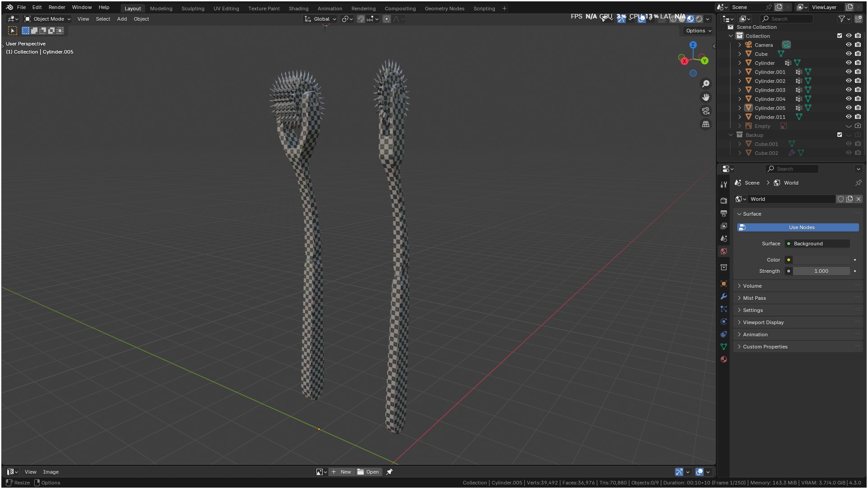Open the Modifiers wrench properties tab
Image resolution: width=868 pixels, height=489 pixels.
click(x=724, y=297)
